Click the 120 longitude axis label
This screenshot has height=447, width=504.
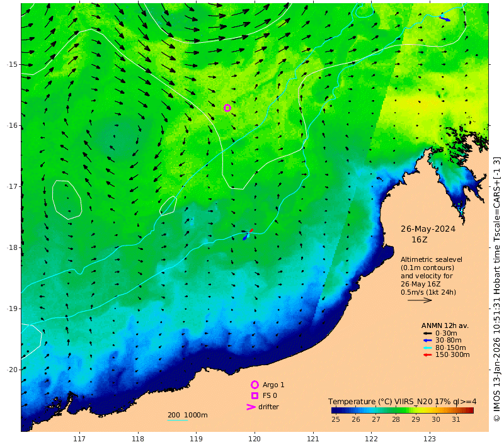pos(255,439)
